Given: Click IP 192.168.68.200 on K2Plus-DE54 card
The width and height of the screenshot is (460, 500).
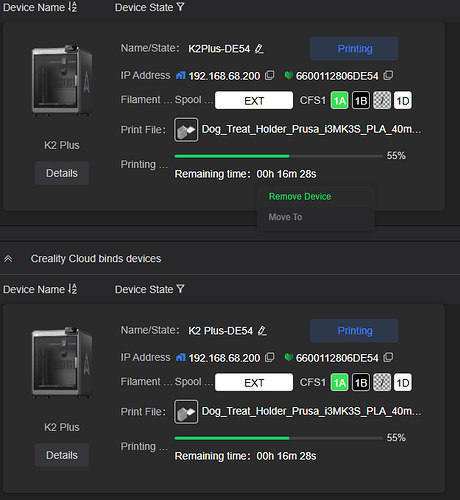Looking at the screenshot, I should pyautogui.click(x=224, y=76).
